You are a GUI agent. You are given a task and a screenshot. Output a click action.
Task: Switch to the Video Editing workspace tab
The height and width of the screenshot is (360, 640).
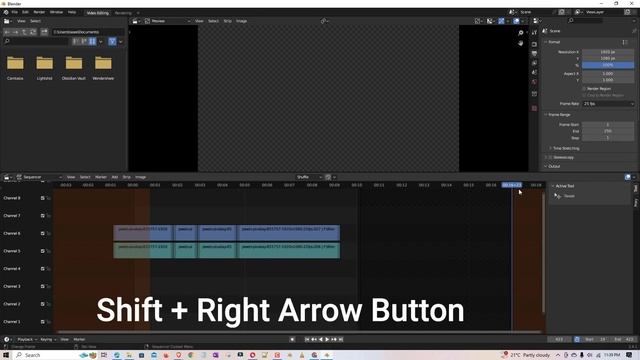pyautogui.click(x=98, y=13)
